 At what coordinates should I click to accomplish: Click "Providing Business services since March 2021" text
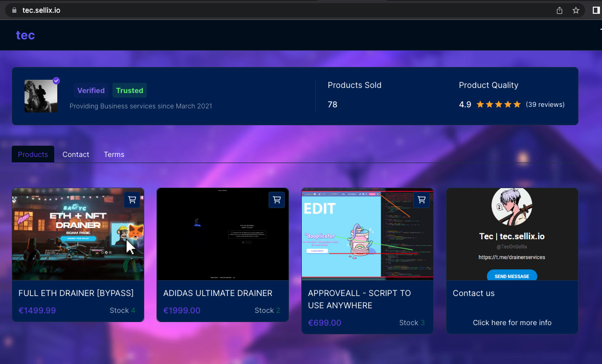pos(141,106)
